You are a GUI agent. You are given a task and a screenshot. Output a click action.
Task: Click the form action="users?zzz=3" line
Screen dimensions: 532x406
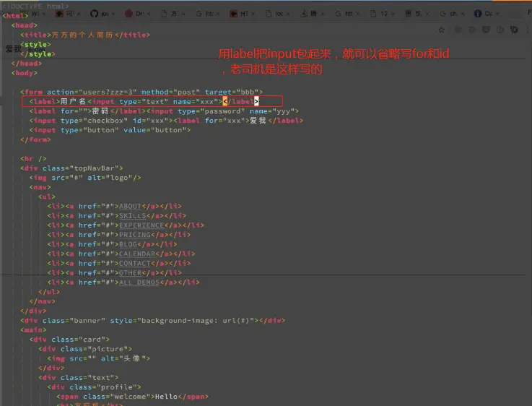(141, 92)
